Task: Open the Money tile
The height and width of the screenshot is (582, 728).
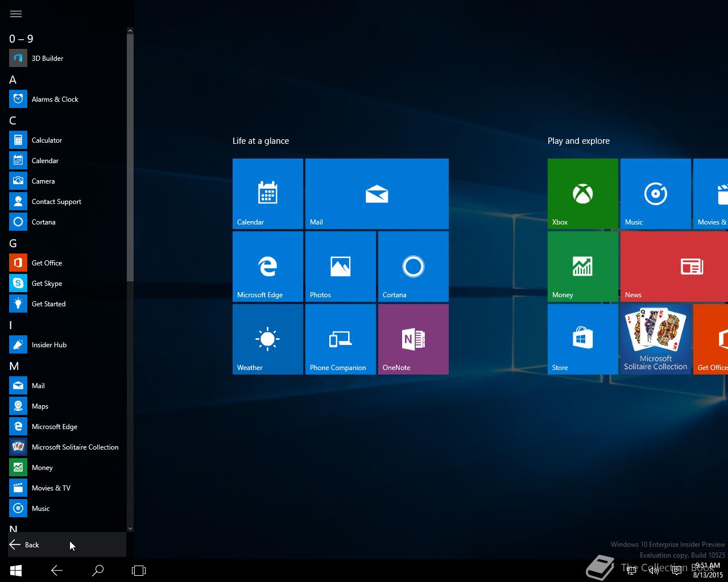Action: (x=583, y=267)
